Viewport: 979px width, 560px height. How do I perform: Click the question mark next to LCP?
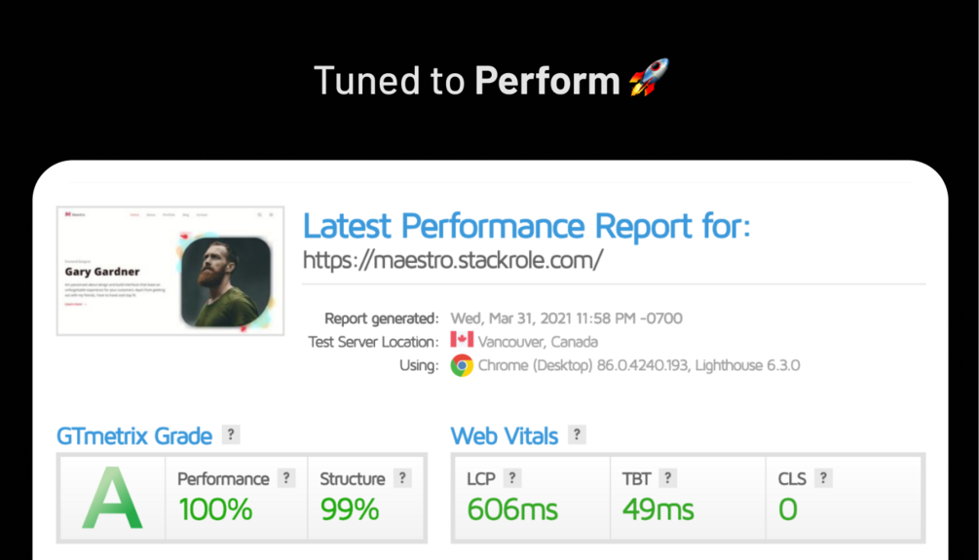click(512, 478)
